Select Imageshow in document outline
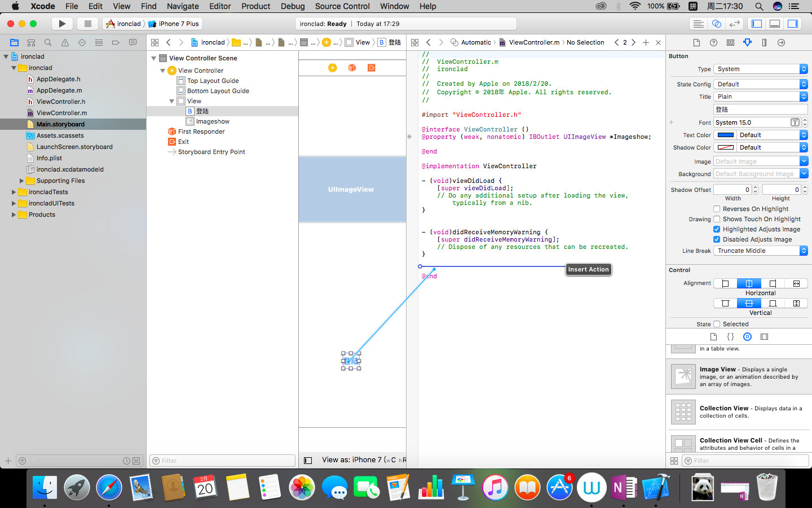812x508 pixels. pyautogui.click(x=213, y=121)
